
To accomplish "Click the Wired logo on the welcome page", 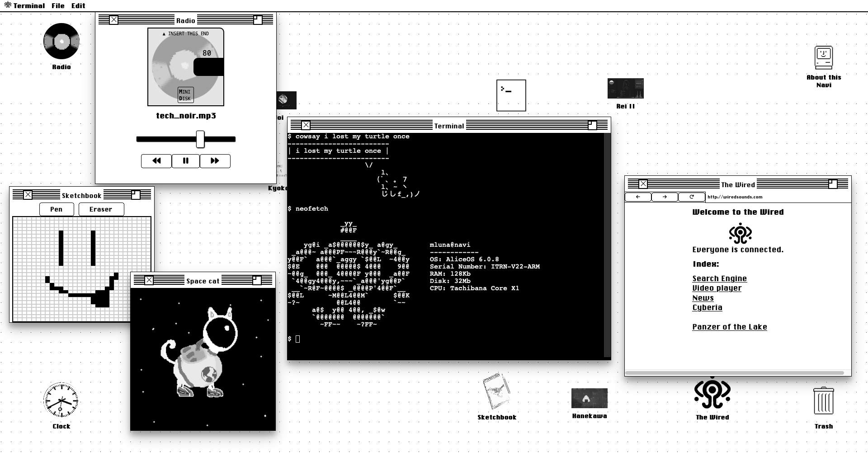I will (x=740, y=233).
